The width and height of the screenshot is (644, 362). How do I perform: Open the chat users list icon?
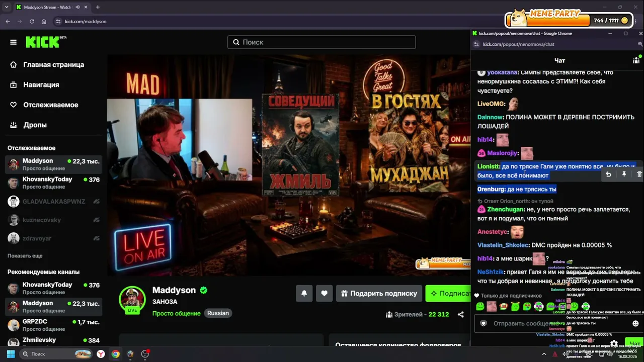coord(636,60)
